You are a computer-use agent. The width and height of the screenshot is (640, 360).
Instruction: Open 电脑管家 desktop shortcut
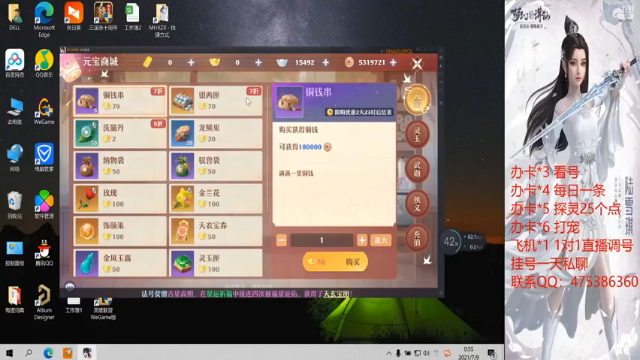(44, 158)
